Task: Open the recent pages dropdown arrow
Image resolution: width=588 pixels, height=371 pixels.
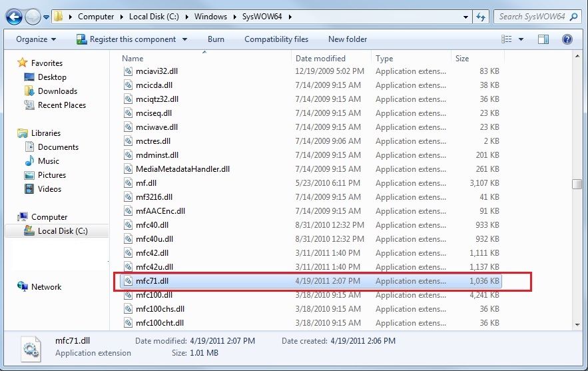Action: pyautogui.click(x=46, y=17)
